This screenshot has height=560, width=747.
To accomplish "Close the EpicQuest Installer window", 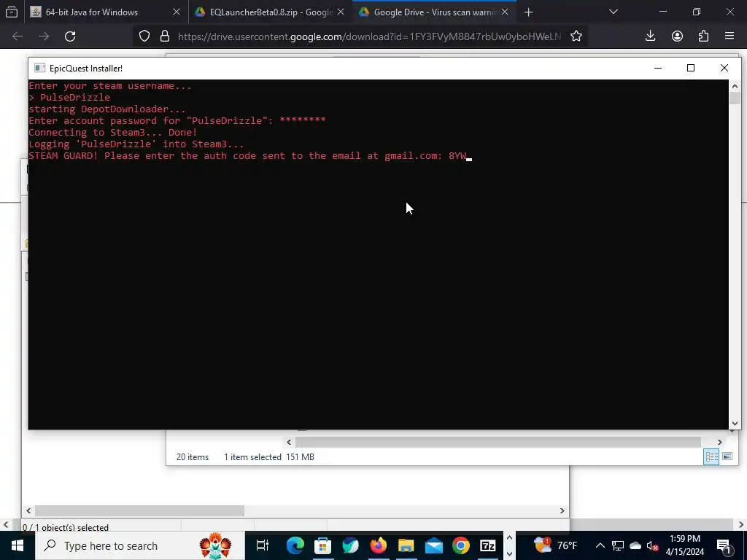I will 724,68.
